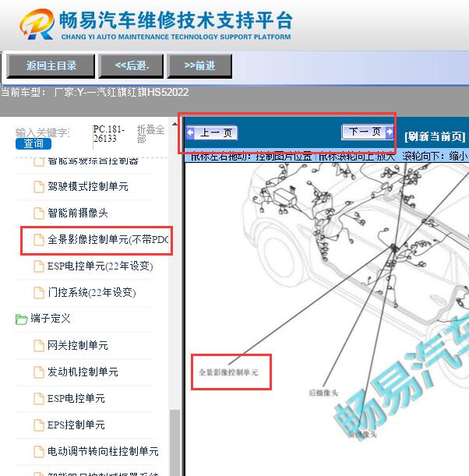Click the 返回主目录 button
Image resolution: width=469 pixels, height=476 pixels.
click(x=51, y=66)
